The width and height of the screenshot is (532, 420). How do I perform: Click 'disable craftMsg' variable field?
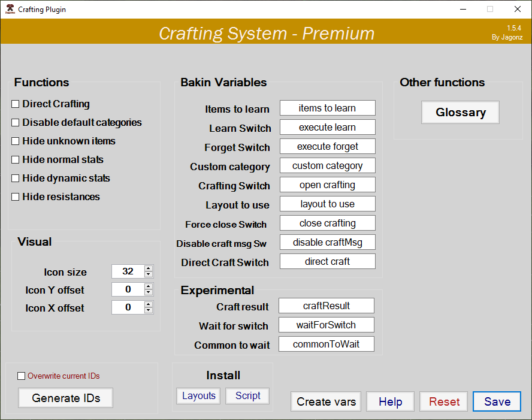(328, 242)
